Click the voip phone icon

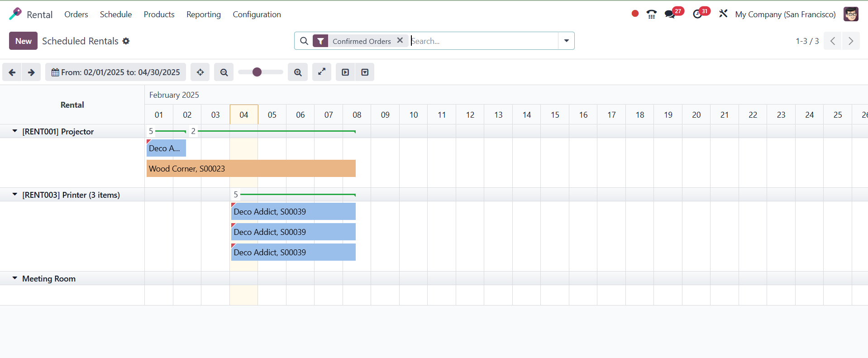(651, 14)
